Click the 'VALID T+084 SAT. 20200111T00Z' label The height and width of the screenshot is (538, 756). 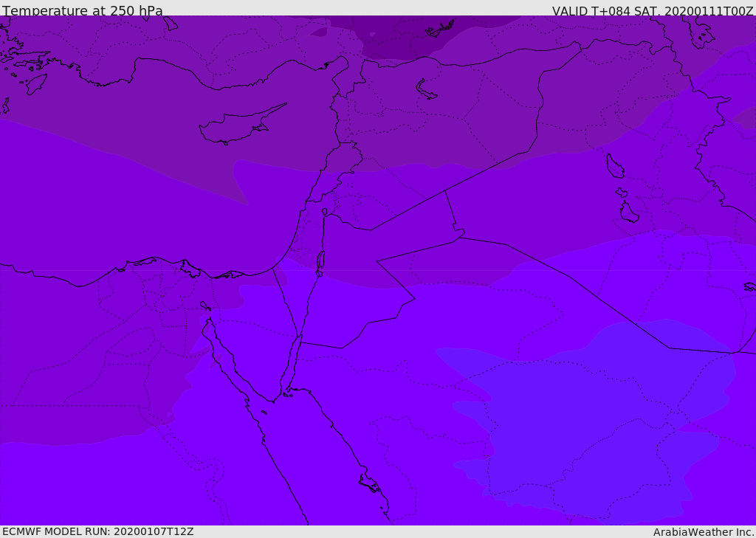point(653,10)
